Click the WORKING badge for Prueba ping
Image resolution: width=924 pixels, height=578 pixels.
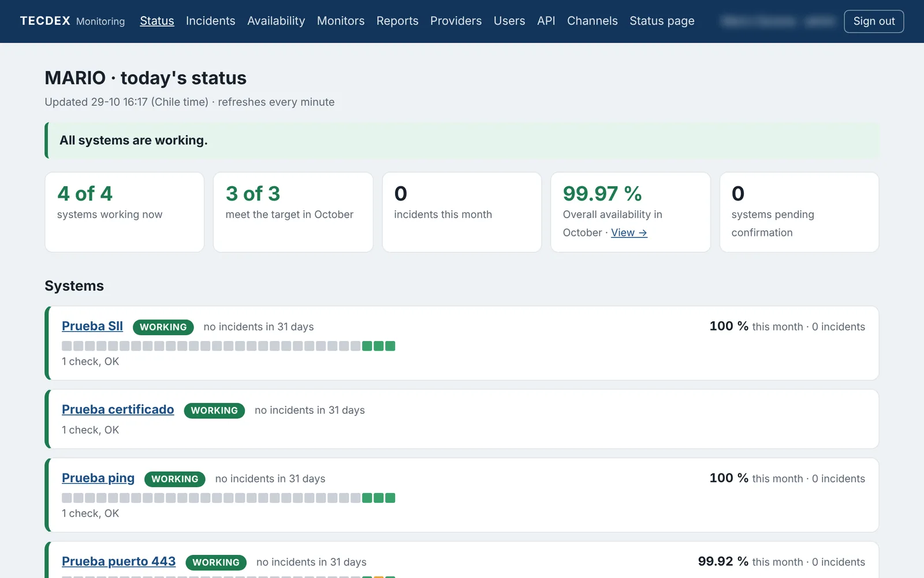pos(175,479)
